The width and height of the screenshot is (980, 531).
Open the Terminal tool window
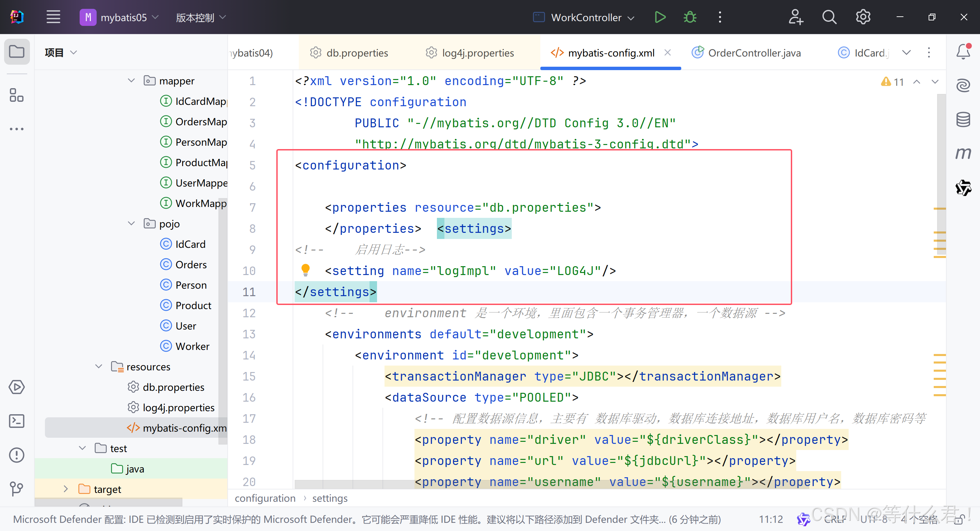point(17,421)
